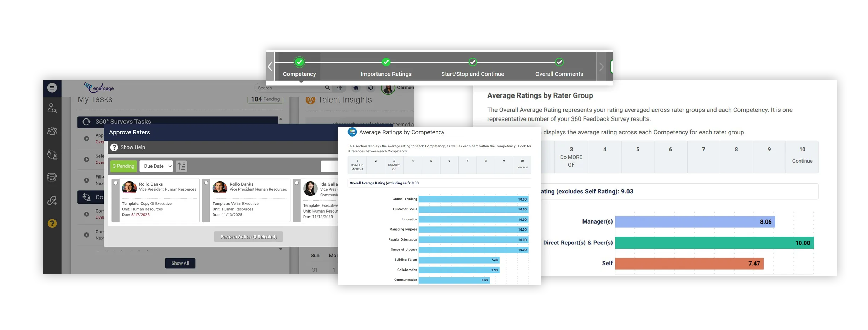Screen dimensions: 868x330
Task: Go to the previous step with the left chevron
Action: [x=270, y=66]
